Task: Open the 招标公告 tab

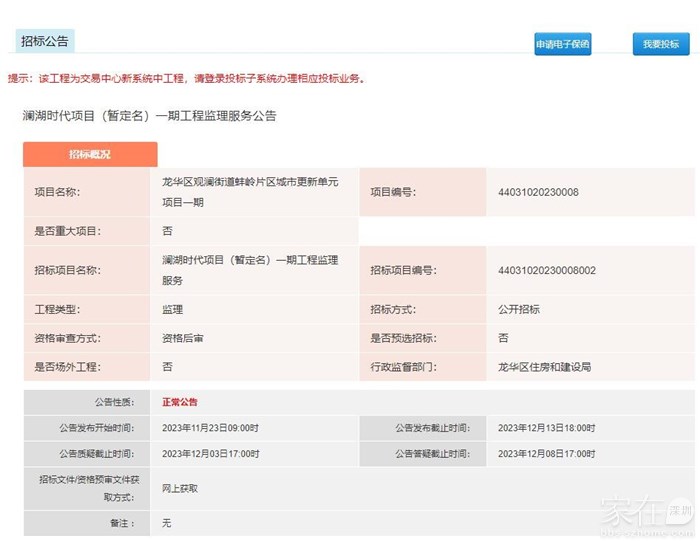Action: pyautogui.click(x=45, y=41)
